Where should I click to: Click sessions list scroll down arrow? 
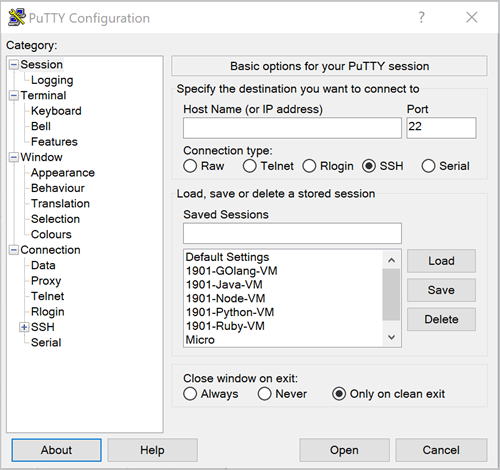392,337
